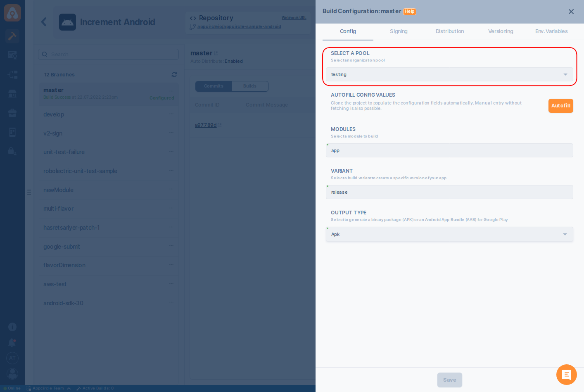
Task: Open the three-dot menu for master branch
Action: (x=171, y=91)
